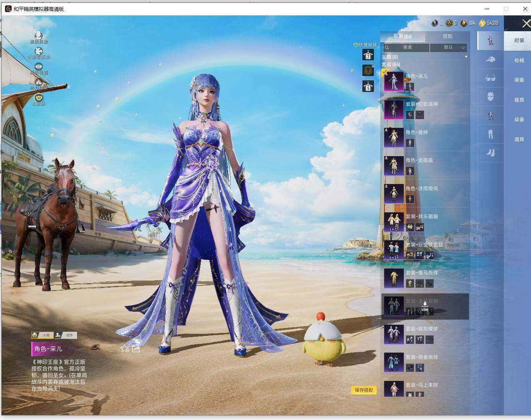Switch to the 动作 action tab
This screenshot has width=531, height=420.
coord(66,335)
